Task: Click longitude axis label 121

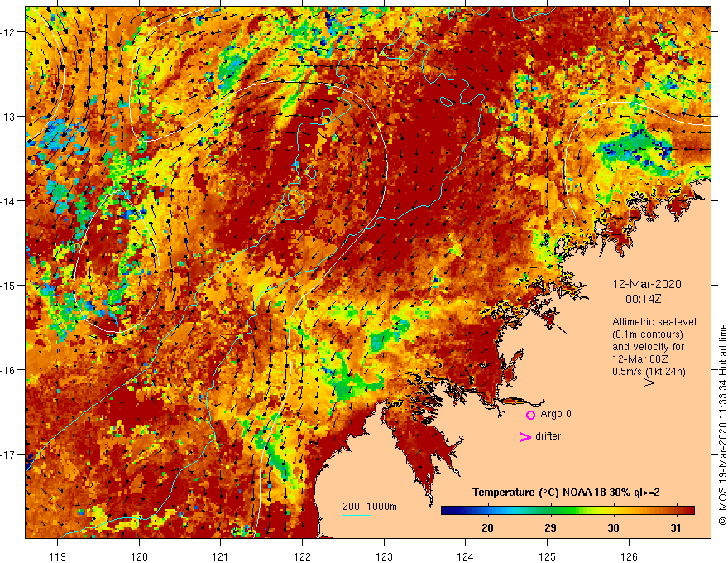Action: click(221, 556)
